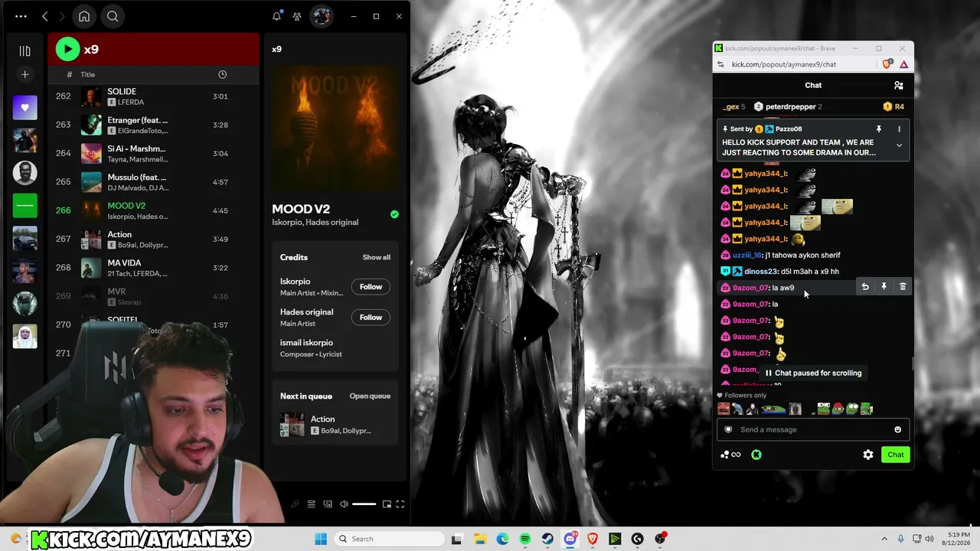The width and height of the screenshot is (980, 551).
Task: Follow Hades original
Action: point(371,318)
